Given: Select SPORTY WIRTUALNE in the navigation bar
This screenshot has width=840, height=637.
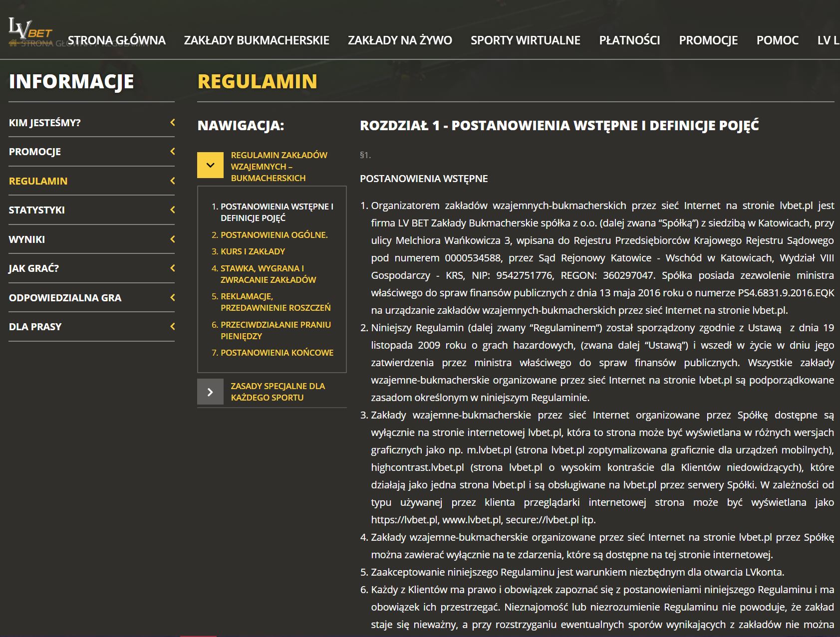Looking at the screenshot, I should (x=526, y=40).
